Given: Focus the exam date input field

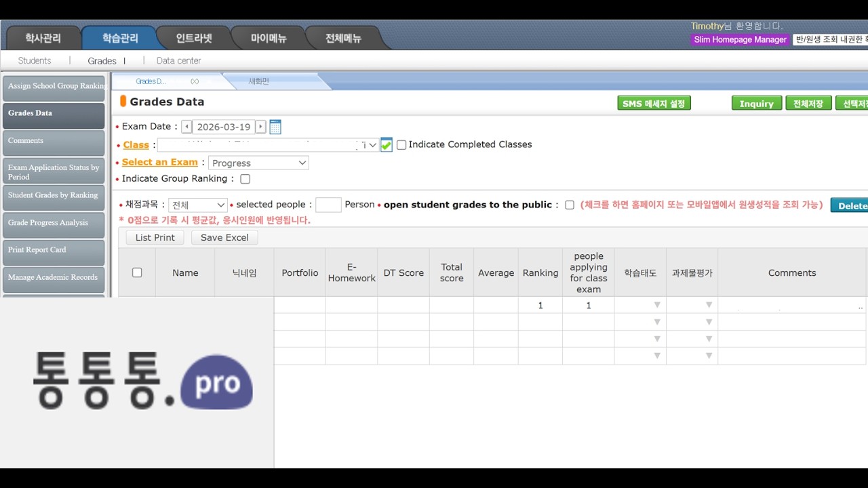Looking at the screenshot, I should pos(224,127).
